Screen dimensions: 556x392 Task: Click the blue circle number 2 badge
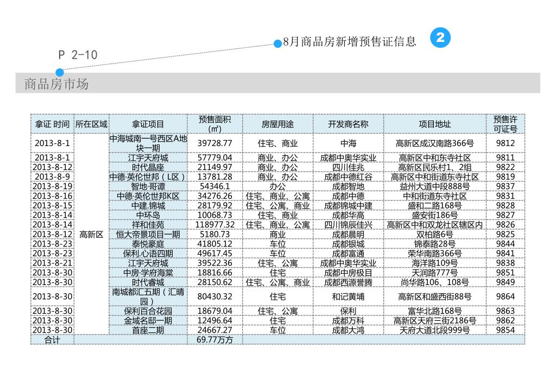tap(440, 38)
